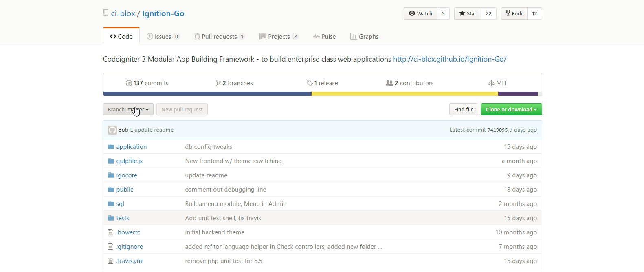
Task: Open the stargazers count 22
Action: coord(488,13)
